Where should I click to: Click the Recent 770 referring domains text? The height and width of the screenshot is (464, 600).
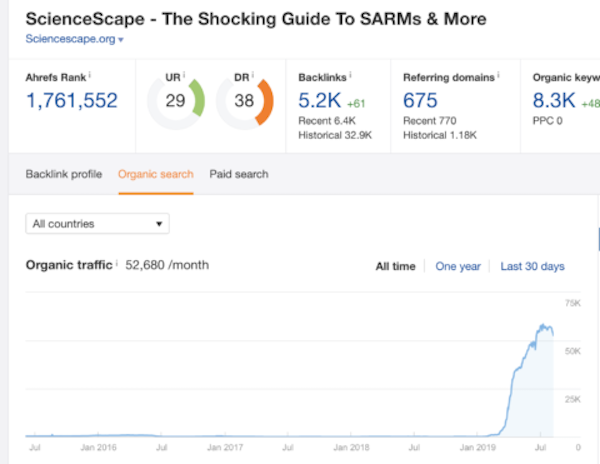click(x=429, y=121)
